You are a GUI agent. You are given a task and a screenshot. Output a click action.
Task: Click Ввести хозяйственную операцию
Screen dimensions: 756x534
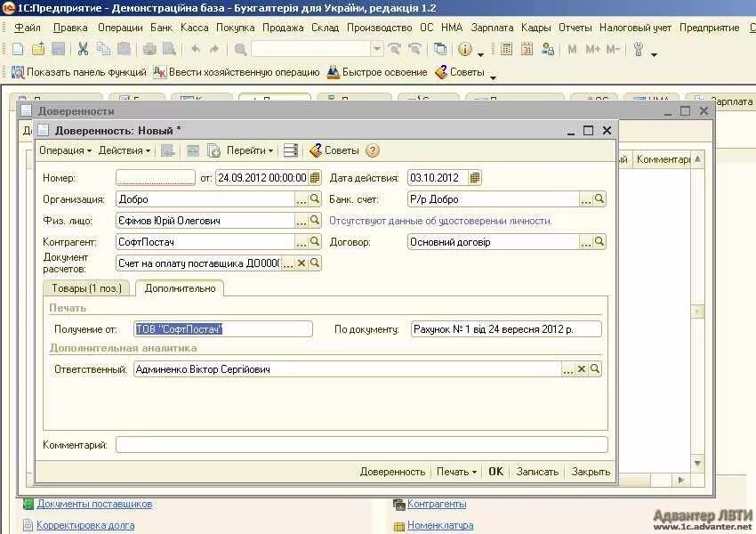pyautogui.click(x=237, y=72)
